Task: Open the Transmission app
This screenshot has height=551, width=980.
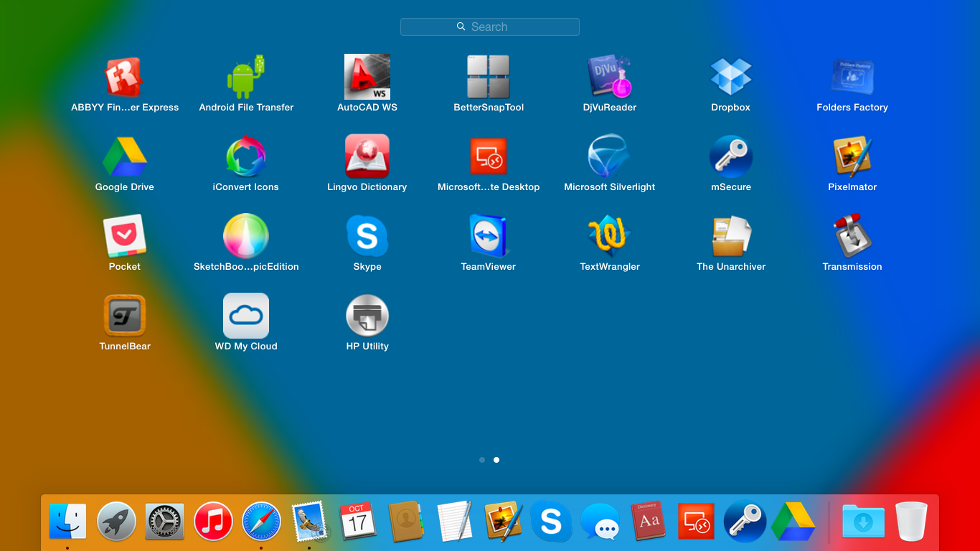Action: click(x=852, y=237)
